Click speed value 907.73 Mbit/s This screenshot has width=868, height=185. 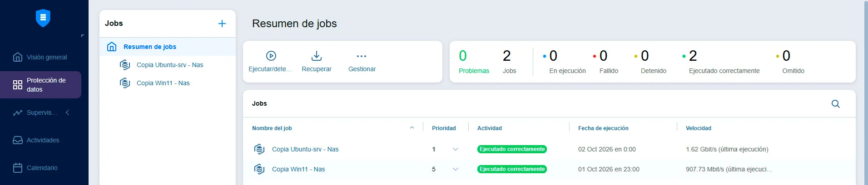pos(729,169)
